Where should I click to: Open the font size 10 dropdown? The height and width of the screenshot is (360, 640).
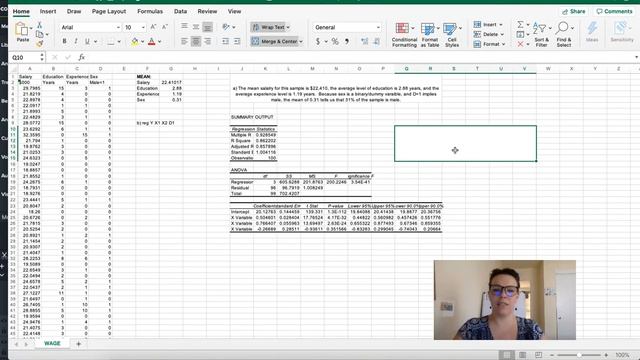click(143, 27)
